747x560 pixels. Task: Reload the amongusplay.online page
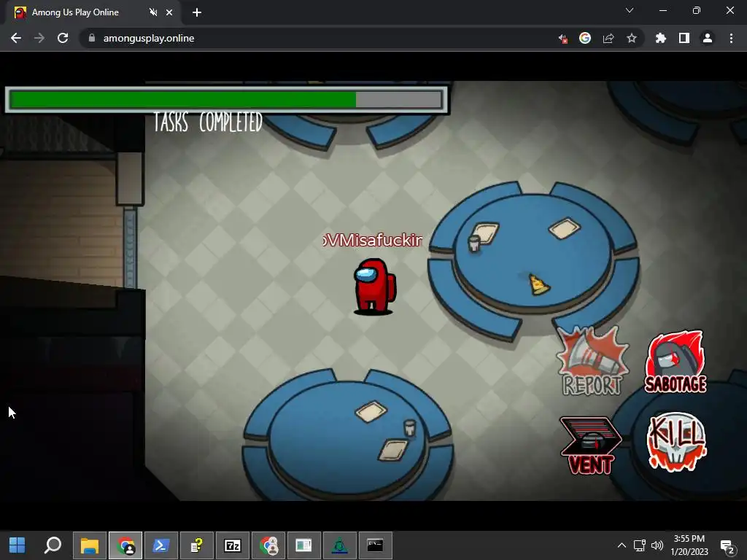click(63, 38)
